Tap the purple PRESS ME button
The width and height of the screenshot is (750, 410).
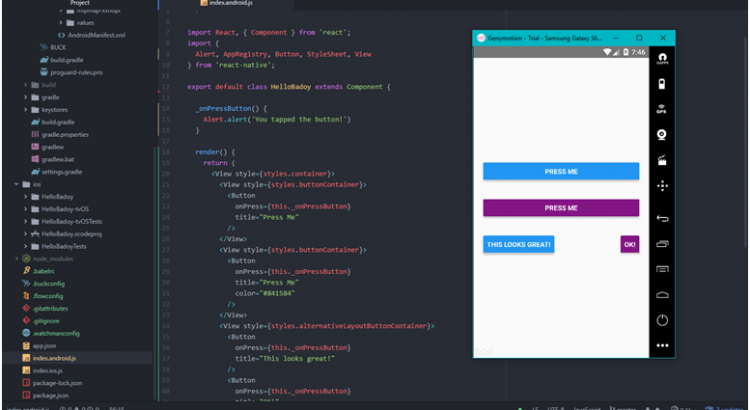pyautogui.click(x=560, y=208)
